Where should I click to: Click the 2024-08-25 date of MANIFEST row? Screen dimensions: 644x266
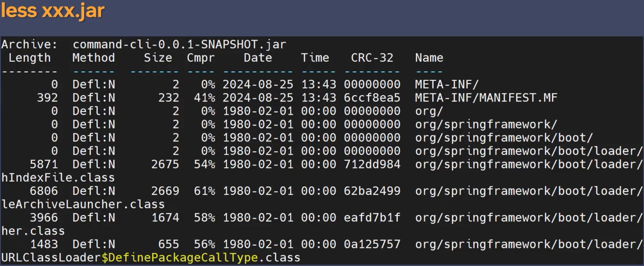(258, 98)
